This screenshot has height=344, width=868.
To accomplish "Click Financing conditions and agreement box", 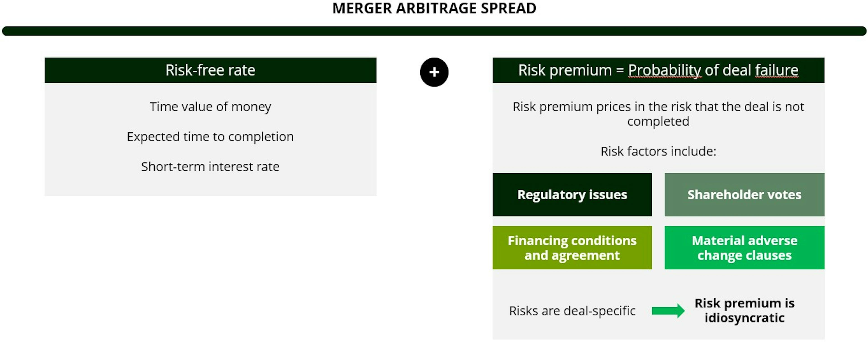I will tap(572, 248).
